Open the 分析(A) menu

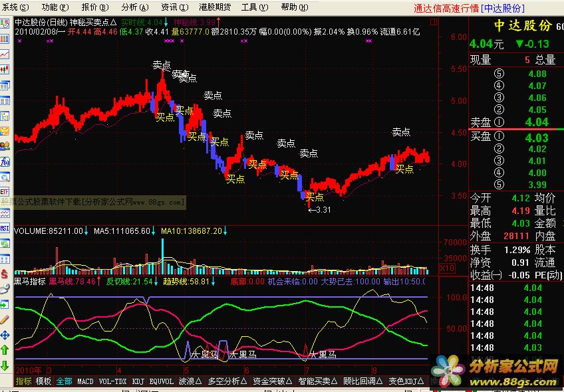(x=135, y=7)
